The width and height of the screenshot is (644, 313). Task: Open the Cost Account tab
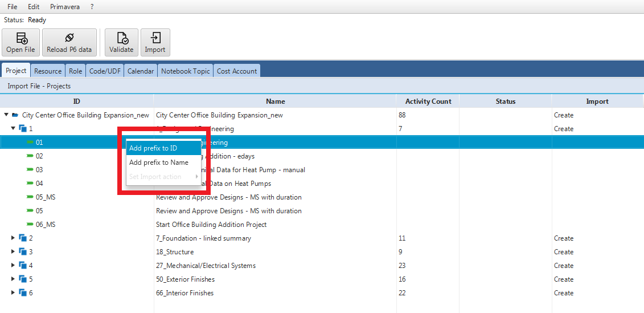[x=237, y=71]
